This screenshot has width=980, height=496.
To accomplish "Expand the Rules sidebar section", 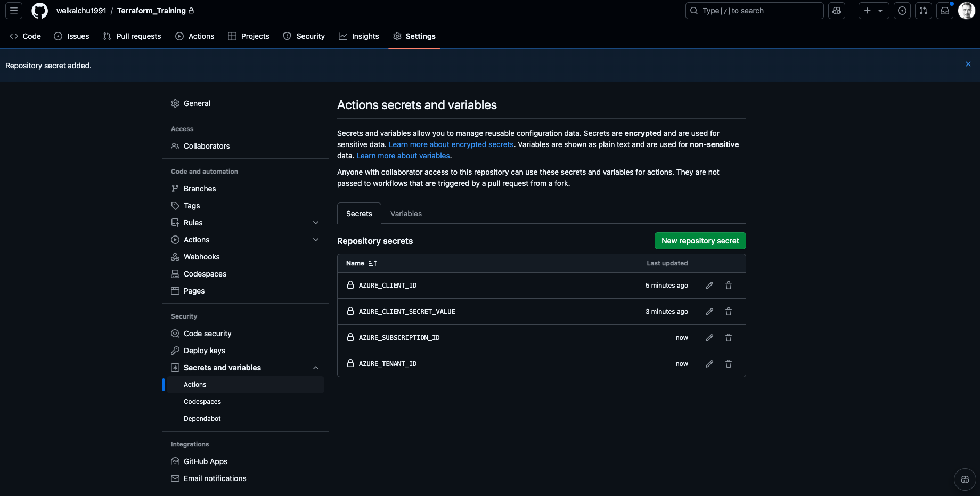I will 246,223.
